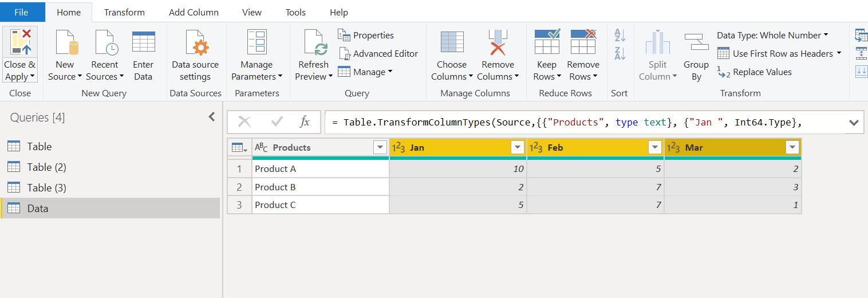Expand the Close & Apply dropdown
Screen dimensions: 868x298
point(33,77)
